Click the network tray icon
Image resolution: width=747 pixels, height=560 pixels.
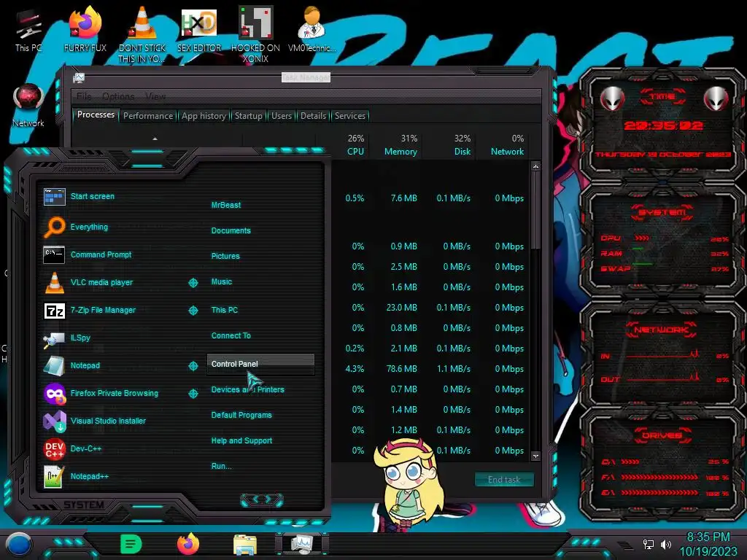point(649,544)
